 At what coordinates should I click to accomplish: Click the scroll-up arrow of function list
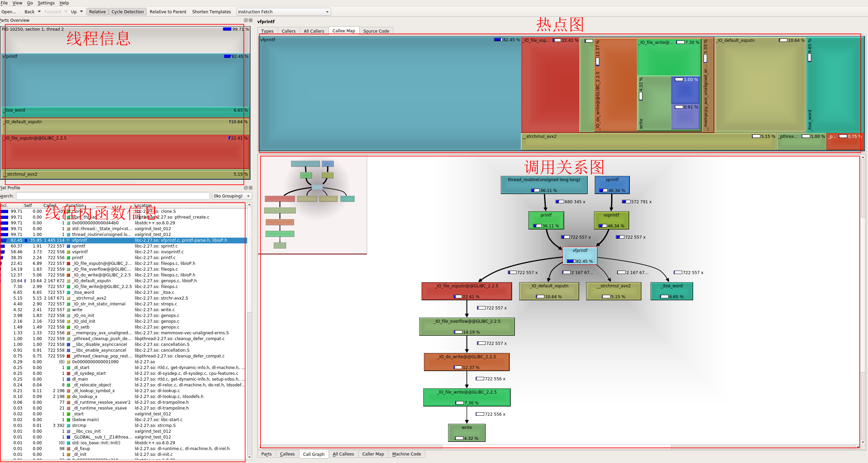click(249, 205)
